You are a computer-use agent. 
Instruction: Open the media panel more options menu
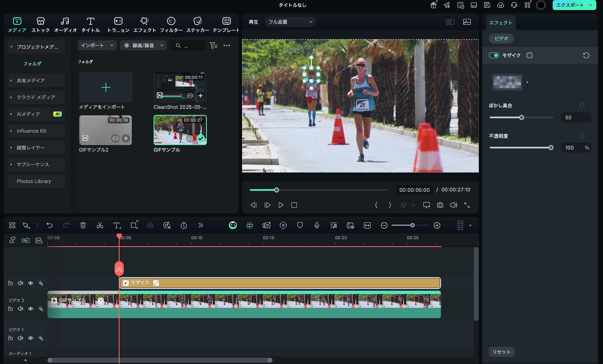227,46
